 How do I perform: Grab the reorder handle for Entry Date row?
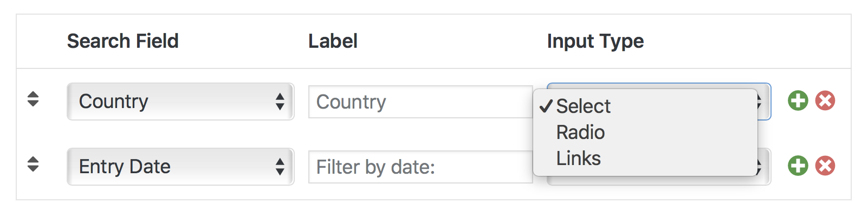33,164
